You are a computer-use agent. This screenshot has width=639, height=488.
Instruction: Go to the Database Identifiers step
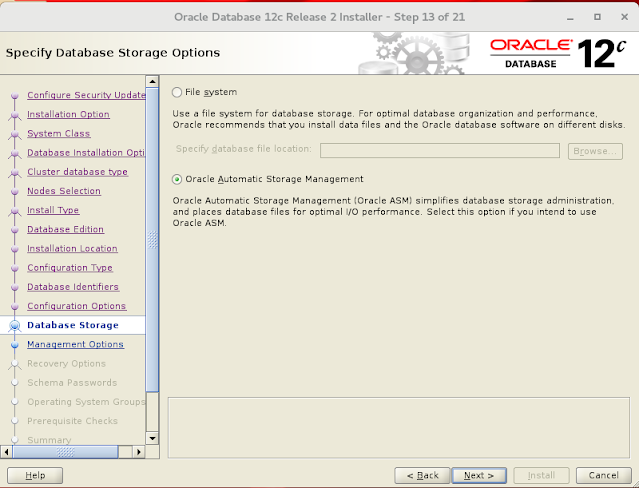click(x=73, y=287)
